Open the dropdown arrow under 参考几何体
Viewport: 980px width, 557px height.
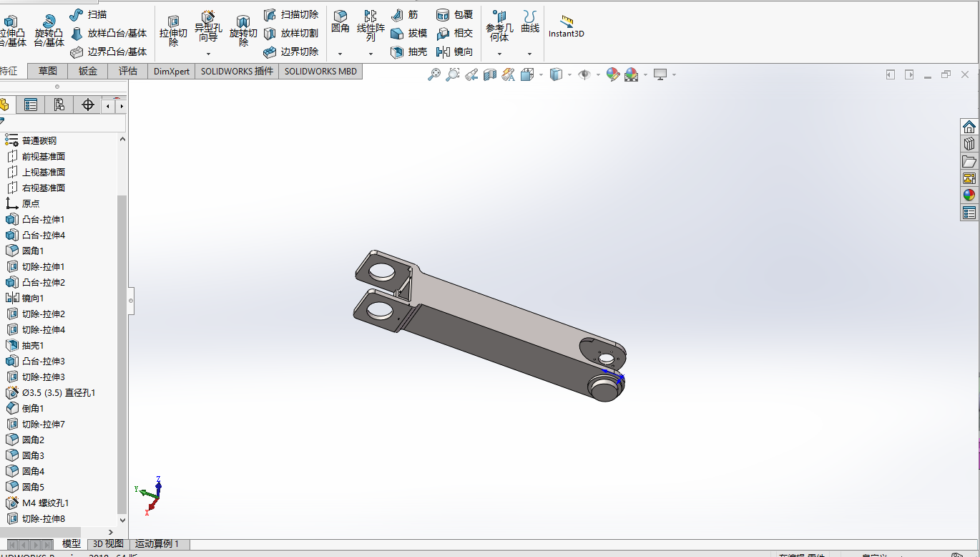[499, 54]
